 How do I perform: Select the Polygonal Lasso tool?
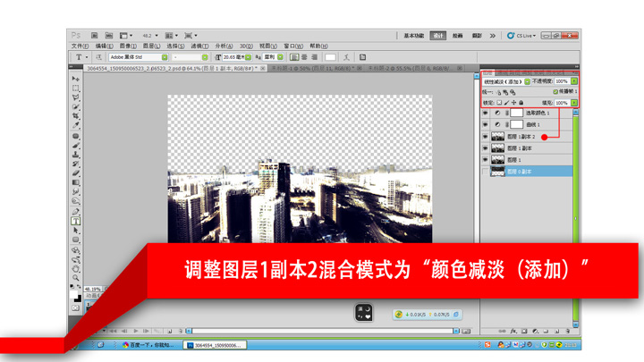pyautogui.click(x=75, y=97)
